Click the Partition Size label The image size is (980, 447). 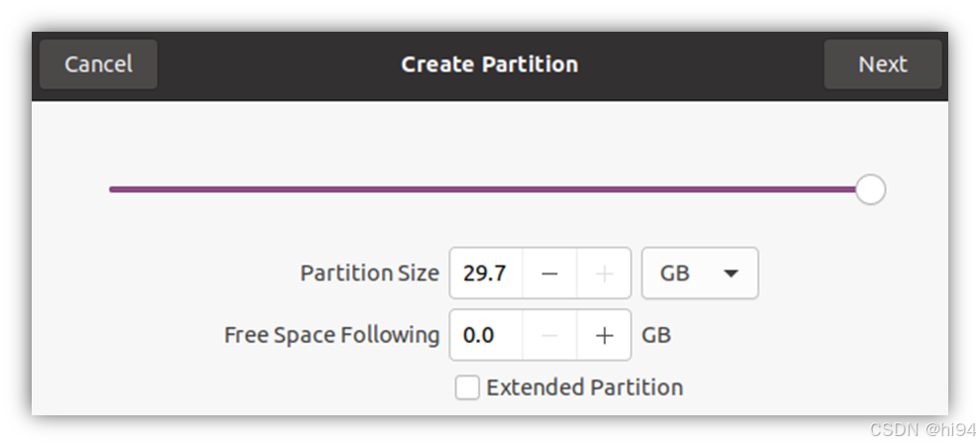[x=369, y=274]
